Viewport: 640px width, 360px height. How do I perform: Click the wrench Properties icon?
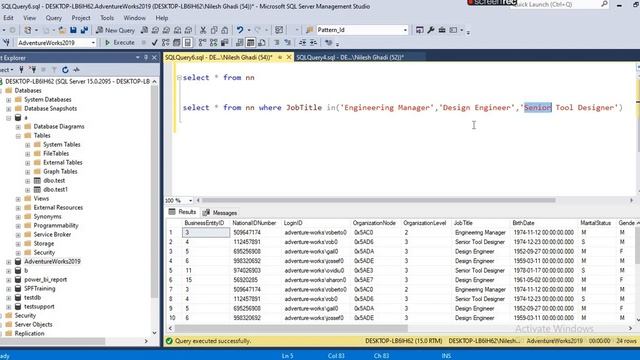431,30
